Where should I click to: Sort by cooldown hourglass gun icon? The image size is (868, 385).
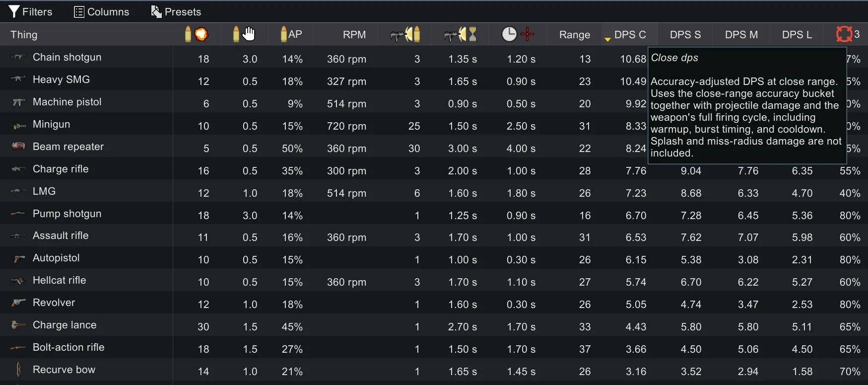pyautogui.click(x=460, y=34)
